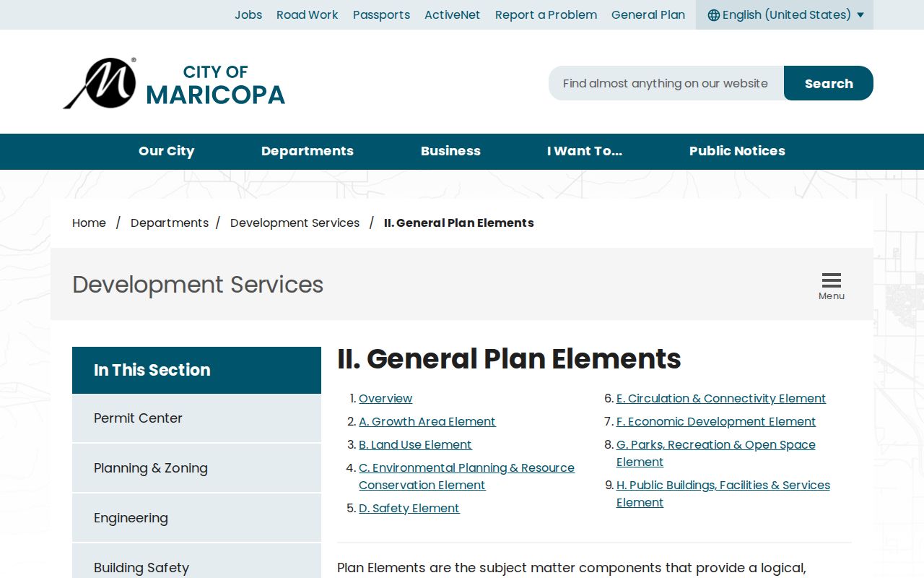Click the globe language icon
This screenshot has height=578, width=924.
pyautogui.click(x=714, y=15)
